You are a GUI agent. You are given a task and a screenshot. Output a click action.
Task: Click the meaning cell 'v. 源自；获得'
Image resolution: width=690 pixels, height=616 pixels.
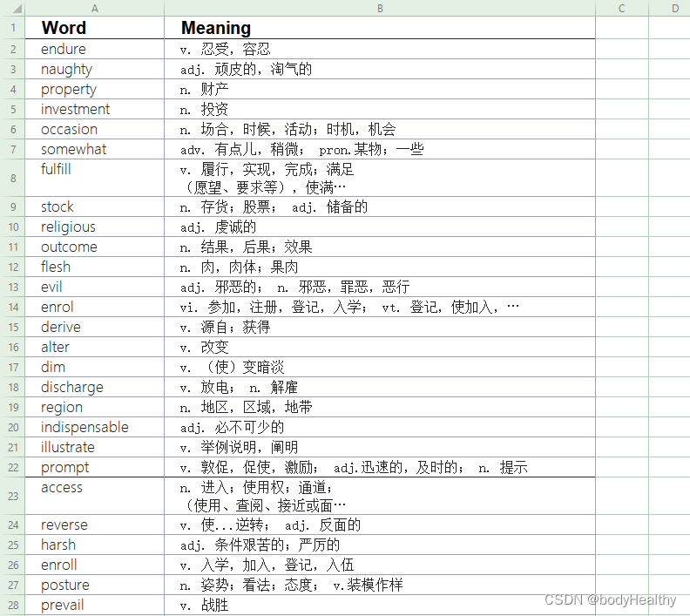tap(380, 327)
